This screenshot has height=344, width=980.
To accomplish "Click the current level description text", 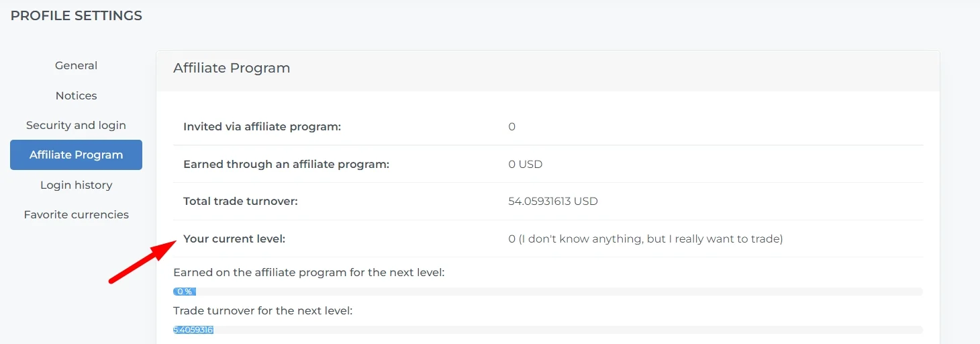I will pyautogui.click(x=645, y=239).
